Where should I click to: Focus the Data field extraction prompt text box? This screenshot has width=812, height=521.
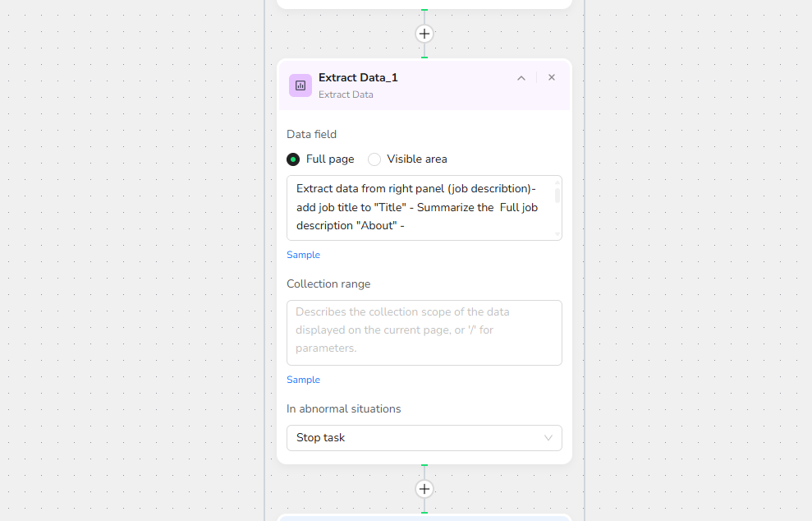pyautogui.click(x=424, y=208)
